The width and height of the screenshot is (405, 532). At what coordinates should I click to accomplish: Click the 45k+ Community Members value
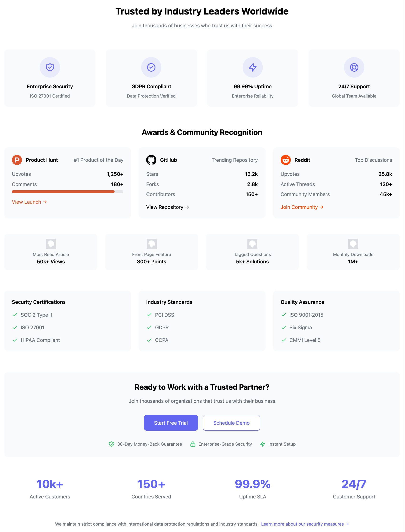click(x=386, y=194)
